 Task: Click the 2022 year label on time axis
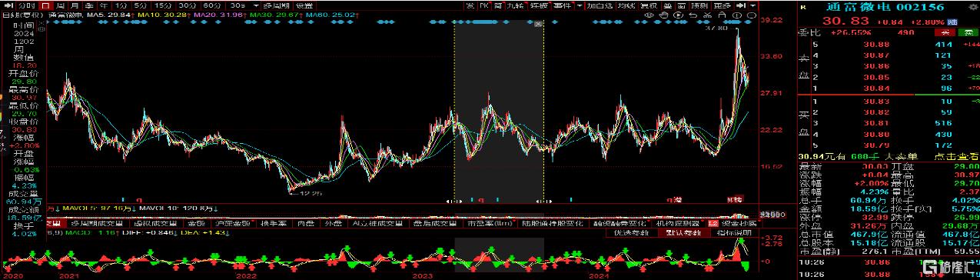tap(245, 275)
